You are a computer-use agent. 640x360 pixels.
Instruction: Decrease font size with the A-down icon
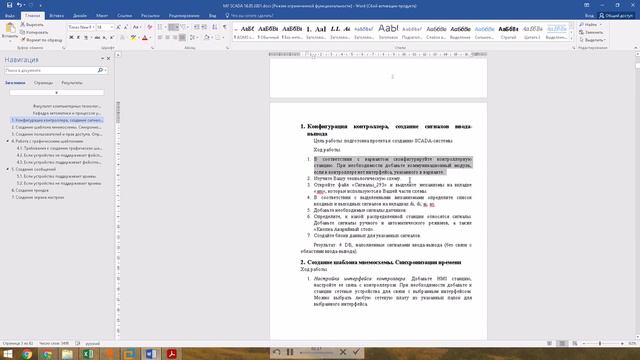pyautogui.click(x=126, y=27)
